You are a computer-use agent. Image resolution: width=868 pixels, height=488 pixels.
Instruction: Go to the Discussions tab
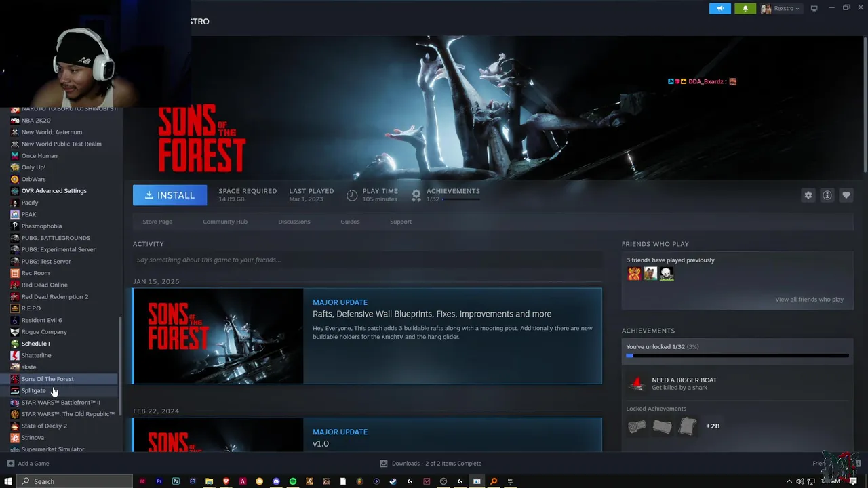click(x=294, y=222)
